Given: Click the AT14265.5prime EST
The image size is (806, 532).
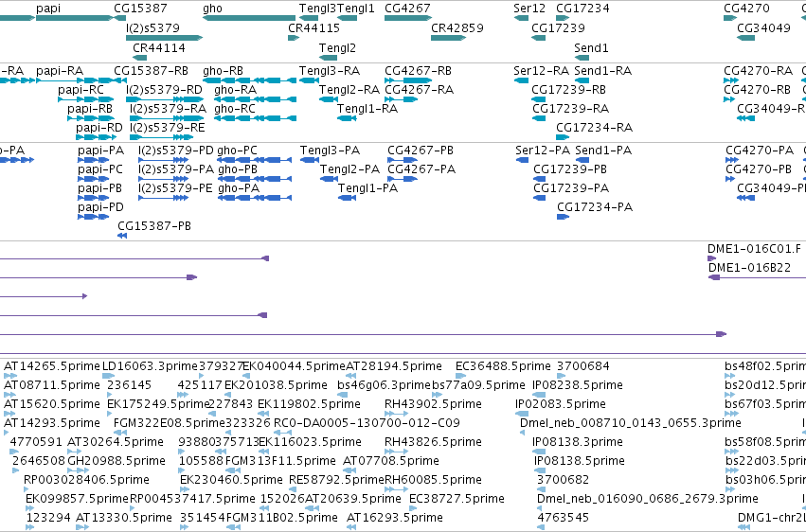Looking at the screenshot, I should [10, 376].
